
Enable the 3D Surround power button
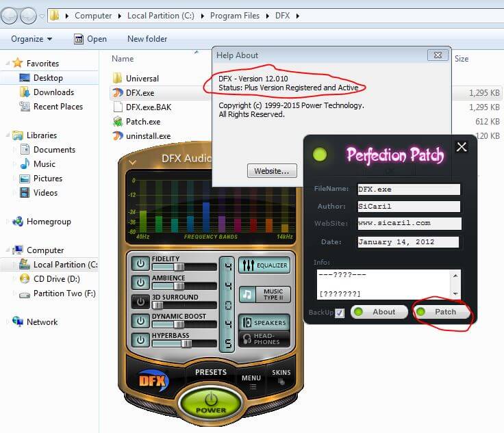coord(140,302)
